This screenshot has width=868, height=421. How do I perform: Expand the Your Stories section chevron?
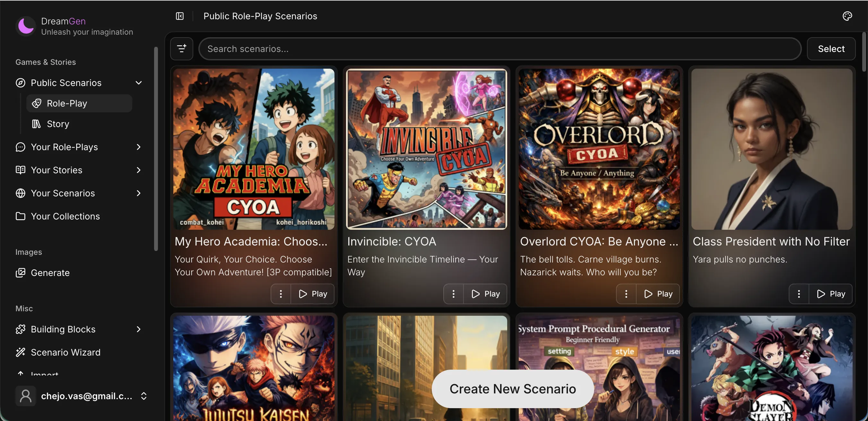138,170
